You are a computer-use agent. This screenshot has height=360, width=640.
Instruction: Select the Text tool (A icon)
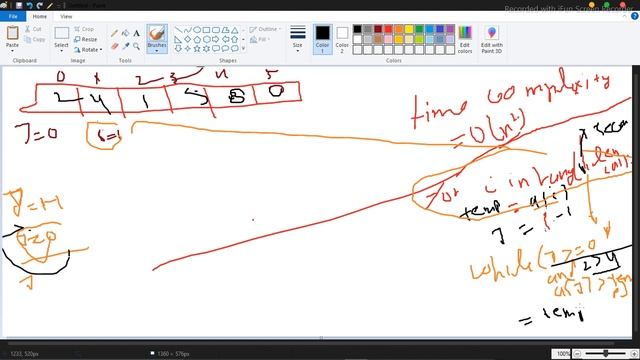[136, 33]
